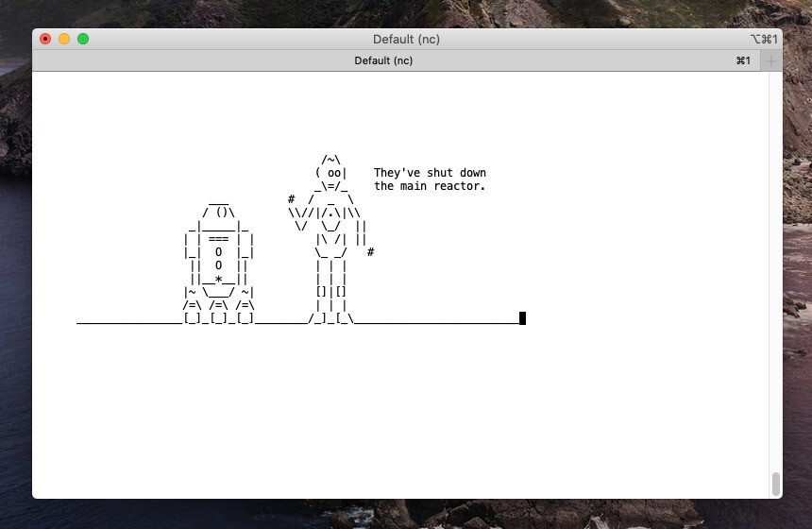812x529 pixels.
Task: Select the Default (nc) tab
Action: coord(397,60)
